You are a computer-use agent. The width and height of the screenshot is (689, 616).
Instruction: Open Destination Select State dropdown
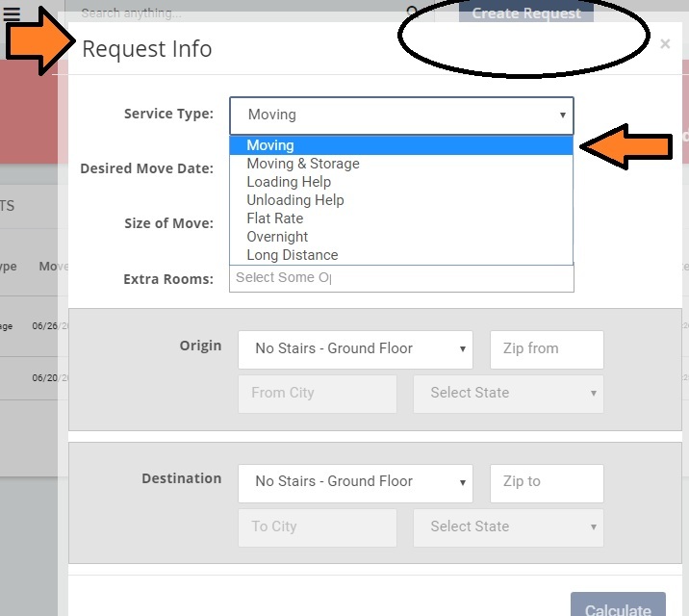click(508, 527)
